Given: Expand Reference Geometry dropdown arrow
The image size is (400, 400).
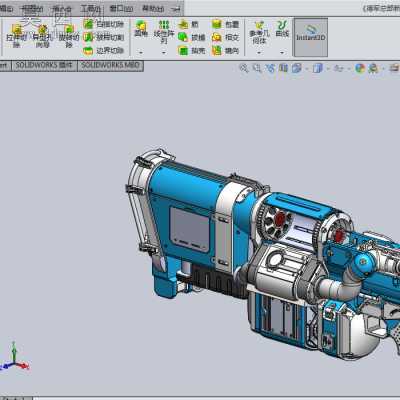Looking at the screenshot, I should 259,52.
